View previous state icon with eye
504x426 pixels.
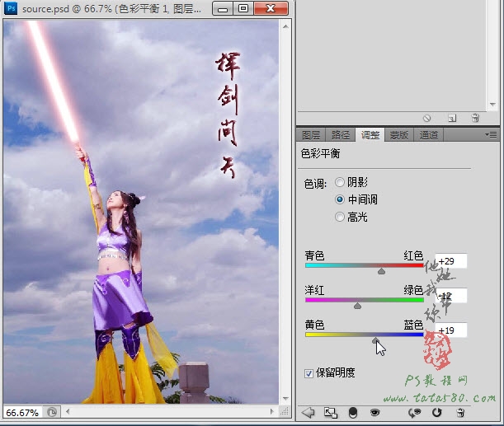click(414, 413)
